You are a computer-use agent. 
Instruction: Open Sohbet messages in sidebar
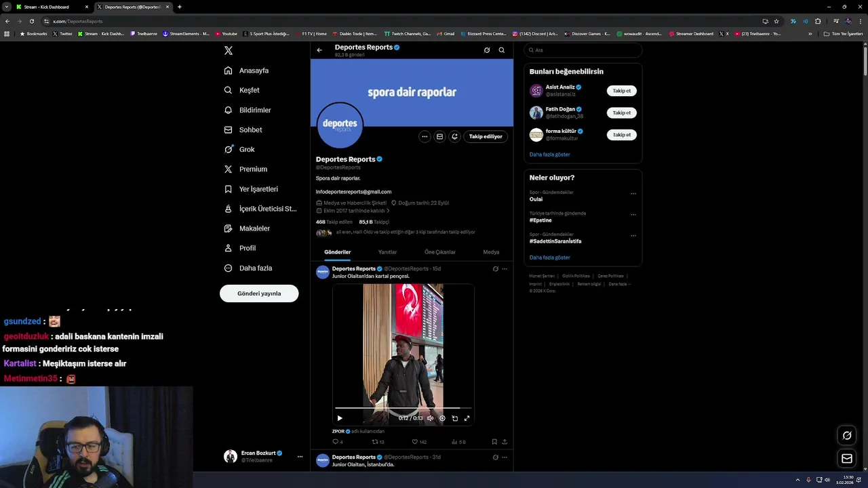[x=243, y=129]
